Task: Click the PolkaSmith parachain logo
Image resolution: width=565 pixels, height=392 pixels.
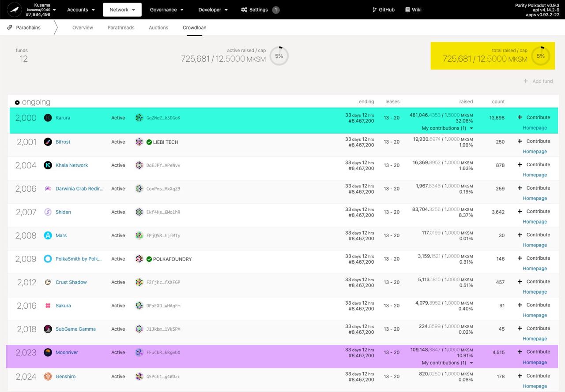Action: pyautogui.click(x=48, y=259)
